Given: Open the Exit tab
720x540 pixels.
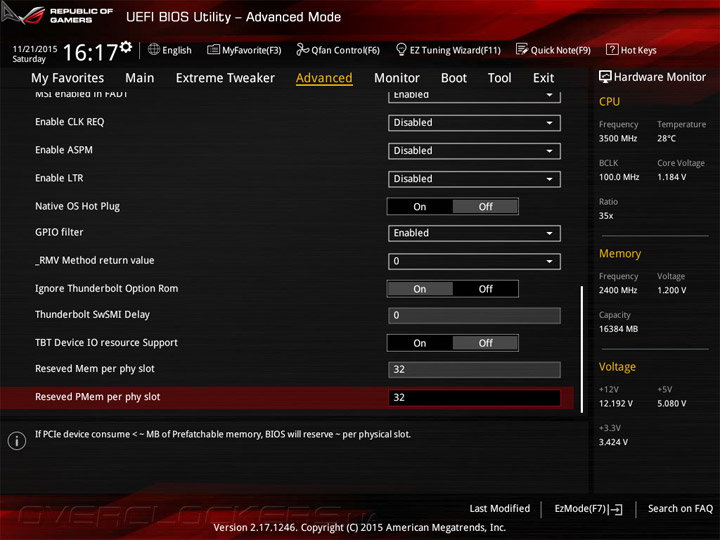Looking at the screenshot, I should coord(544,78).
